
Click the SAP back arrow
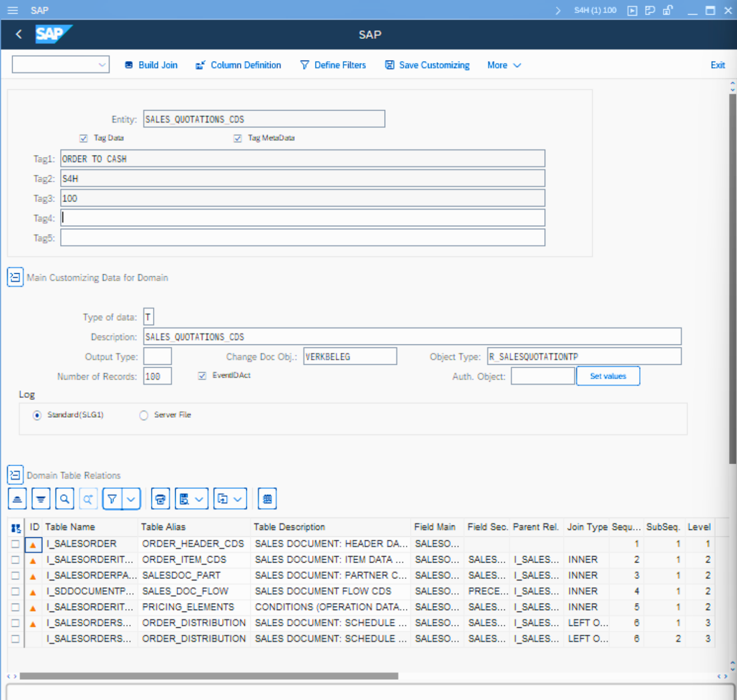(19, 34)
